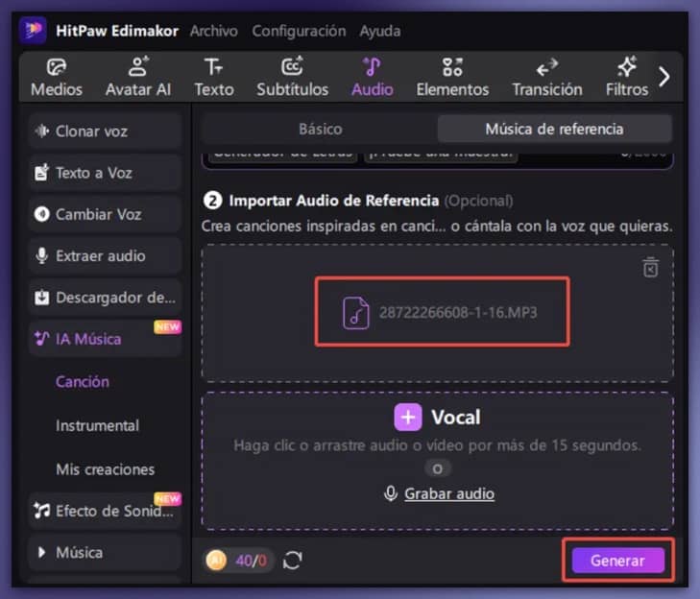This screenshot has width=700, height=599.
Task: Open Mis creaciones under IA Música
Action: coord(106,469)
